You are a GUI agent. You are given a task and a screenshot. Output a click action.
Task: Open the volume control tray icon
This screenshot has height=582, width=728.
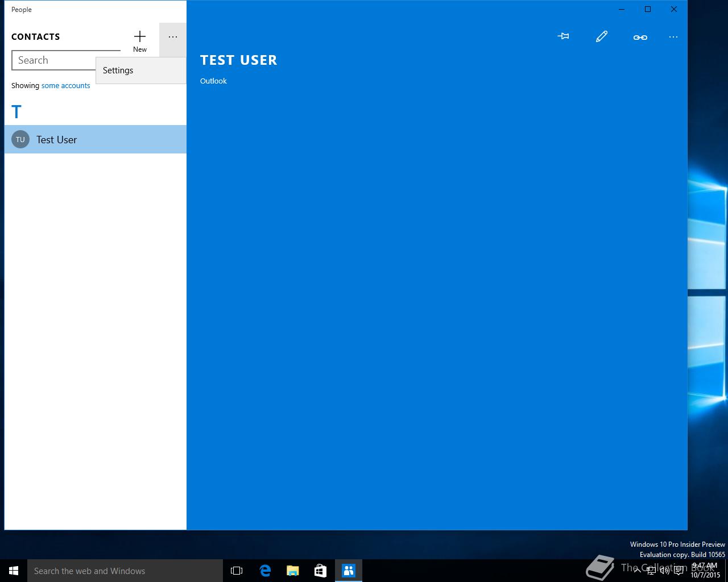click(x=665, y=571)
